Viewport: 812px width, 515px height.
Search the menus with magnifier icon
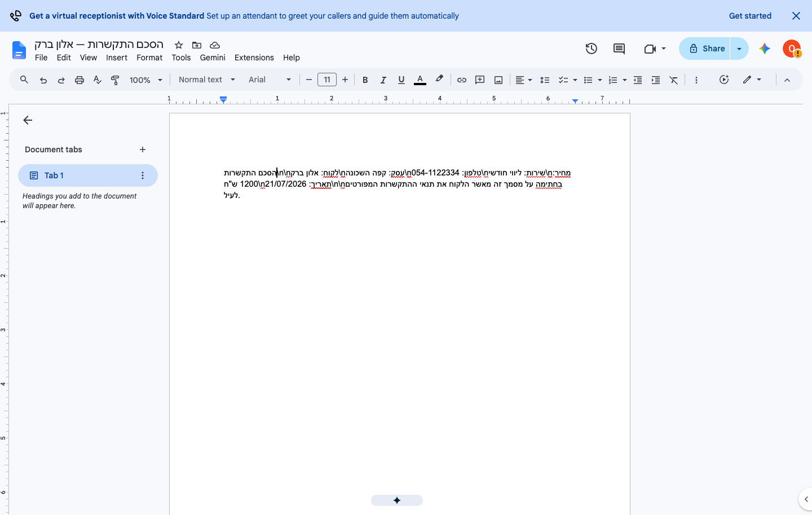coord(24,80)
